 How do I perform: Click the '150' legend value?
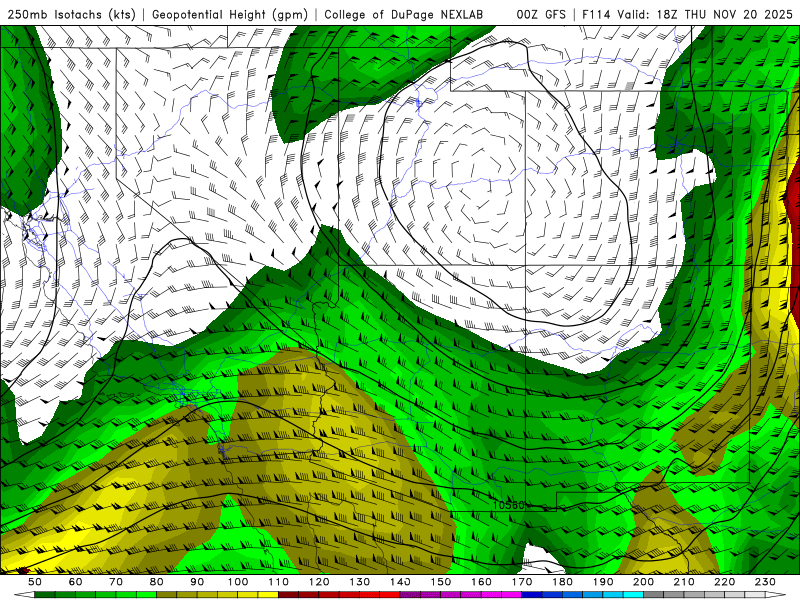(441, 582)
